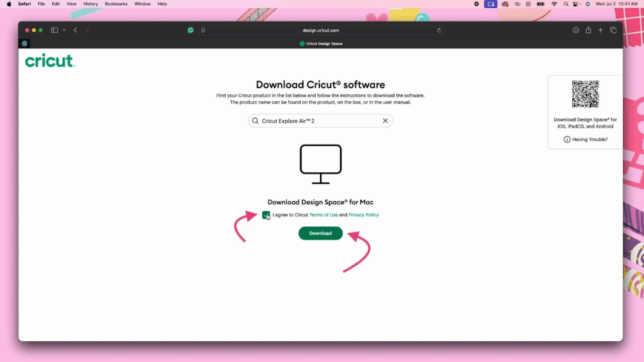Click the Grammarly extension icon
The width and height of the screenshot is (644, 362).
click(191, 30)
